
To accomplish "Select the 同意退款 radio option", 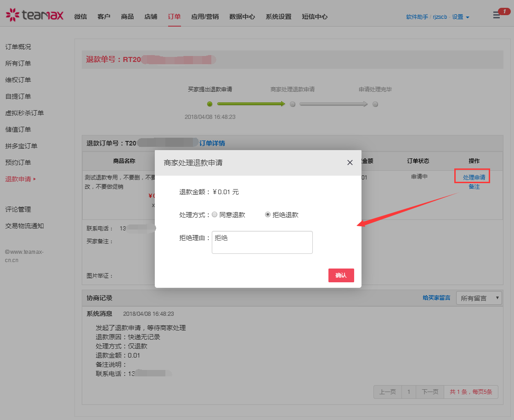I will [x=215, y=214].
